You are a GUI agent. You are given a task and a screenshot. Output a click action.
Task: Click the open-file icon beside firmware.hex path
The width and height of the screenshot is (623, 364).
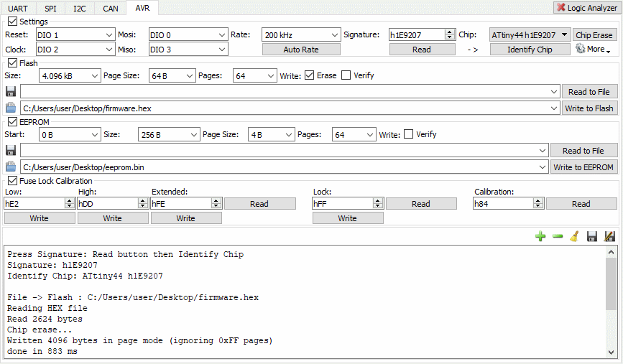pyautogui.click(x=11, y=108)
